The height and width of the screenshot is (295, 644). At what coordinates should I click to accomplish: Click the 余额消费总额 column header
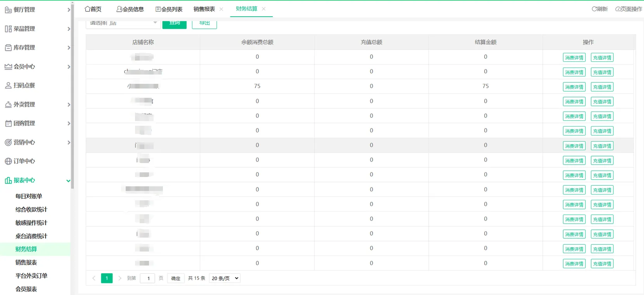coord(257,42)
